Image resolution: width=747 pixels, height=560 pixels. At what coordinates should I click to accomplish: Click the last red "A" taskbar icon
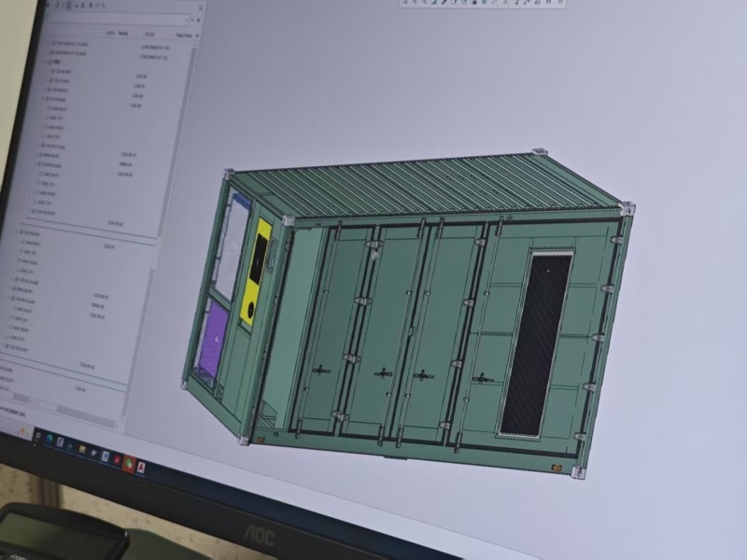coord(140,467)
